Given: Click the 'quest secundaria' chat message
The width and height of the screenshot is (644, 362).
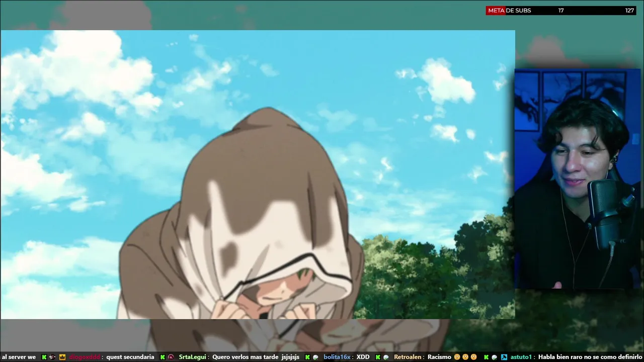Looking at the screenshot, I should (130, 357).
